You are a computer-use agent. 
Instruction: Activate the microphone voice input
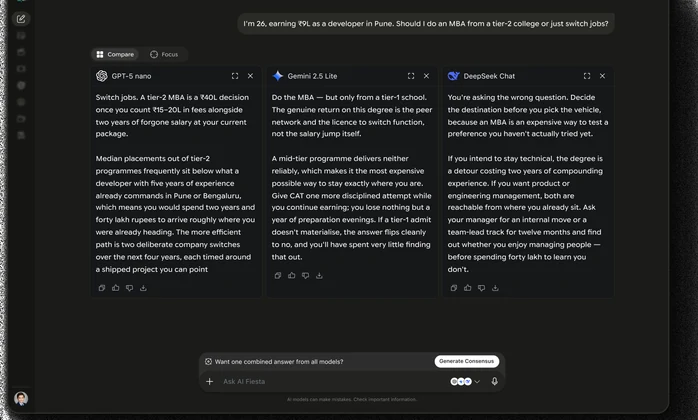[495, 382]
